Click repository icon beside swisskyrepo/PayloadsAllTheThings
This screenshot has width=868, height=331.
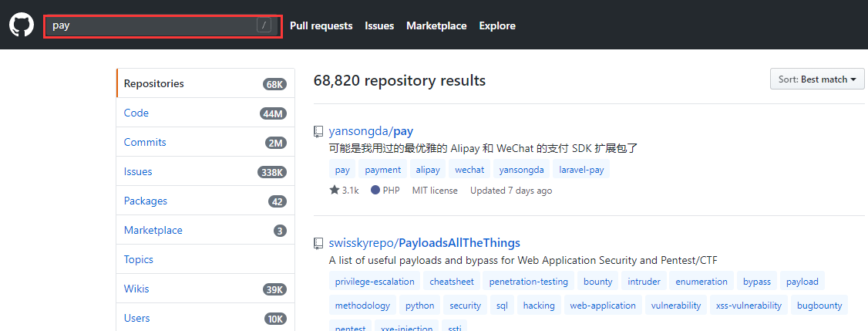[x=318, y=243]
